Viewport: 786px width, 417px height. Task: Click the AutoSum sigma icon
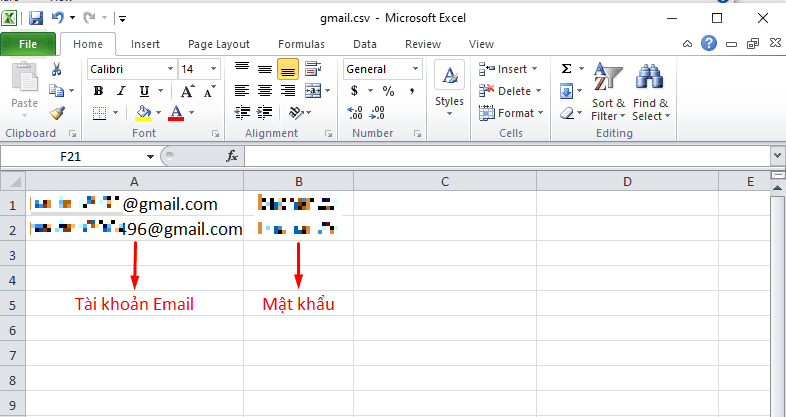pyautogui.click(x=566, y=69)
